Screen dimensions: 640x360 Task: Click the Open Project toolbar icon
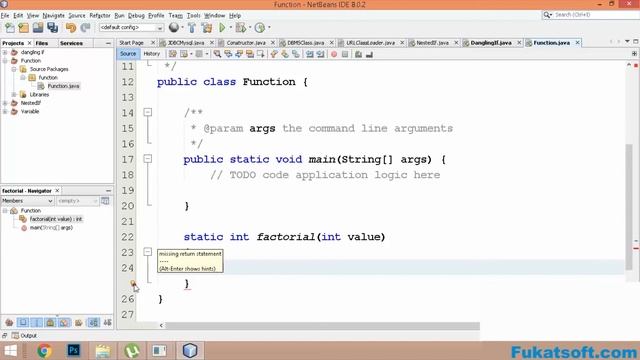tap(38, 28)
